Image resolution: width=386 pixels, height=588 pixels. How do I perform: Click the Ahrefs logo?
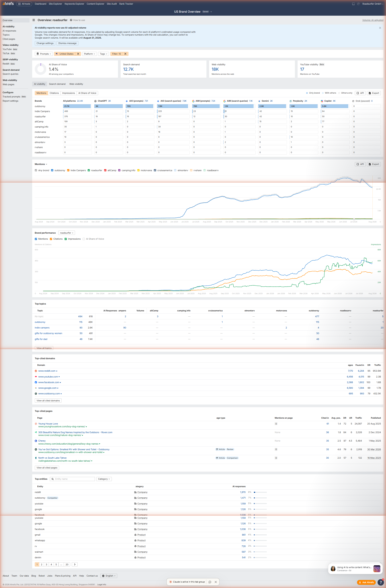[8, 4]
